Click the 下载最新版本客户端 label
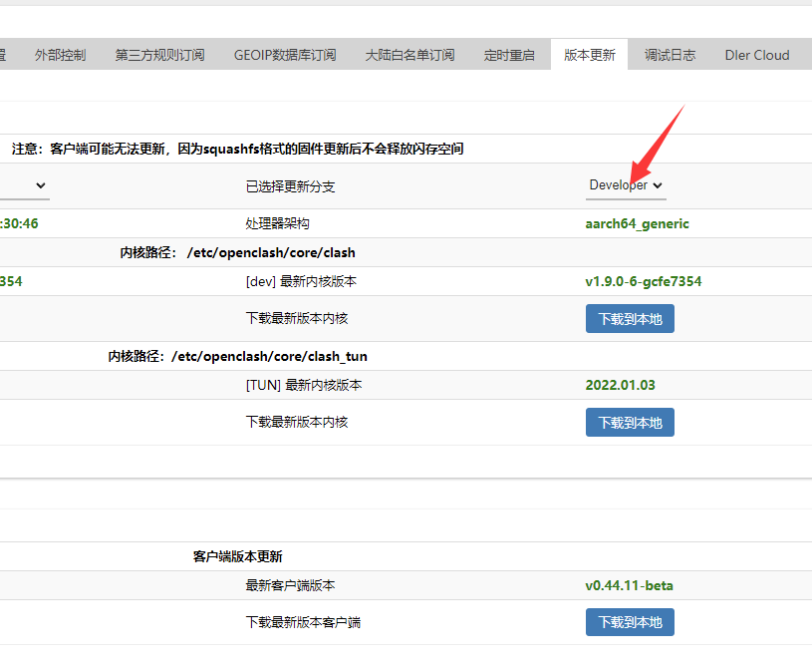 coord(303,622)
